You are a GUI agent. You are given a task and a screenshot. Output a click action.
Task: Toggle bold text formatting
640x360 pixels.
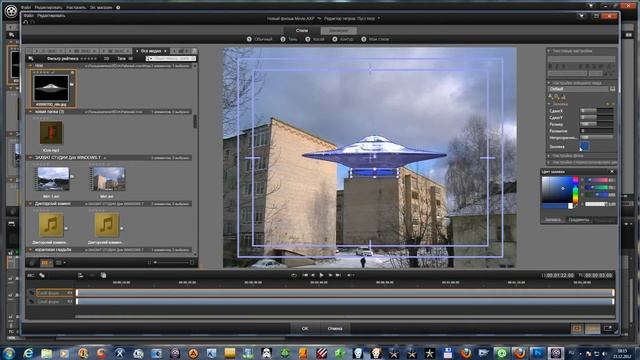point(550,66)
